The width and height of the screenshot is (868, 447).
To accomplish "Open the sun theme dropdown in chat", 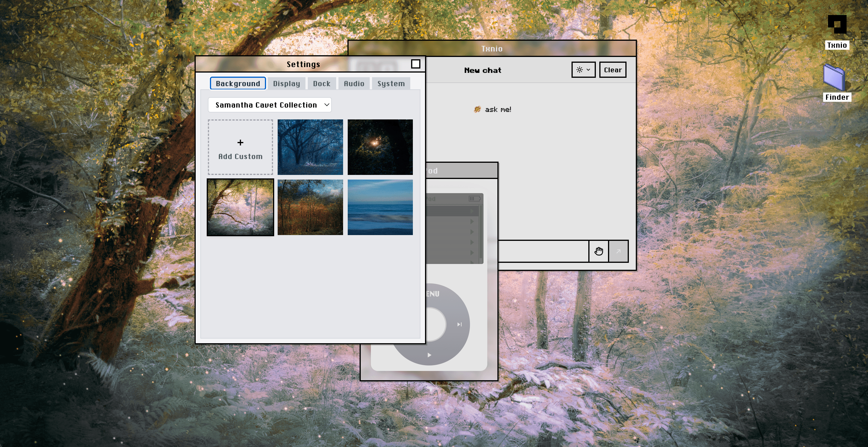I will (x=583, y=70).
